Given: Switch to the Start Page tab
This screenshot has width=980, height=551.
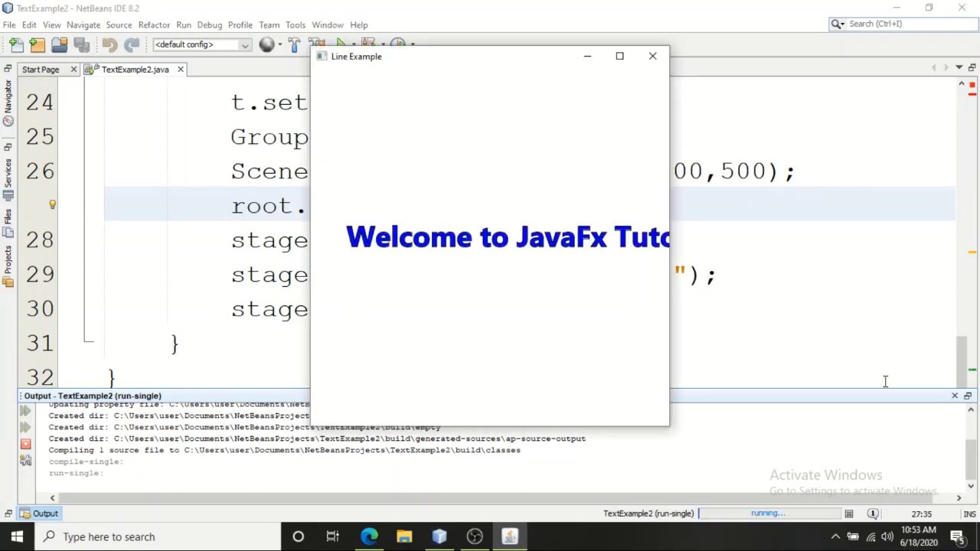Looking at the screenshot, I should 41,70.
